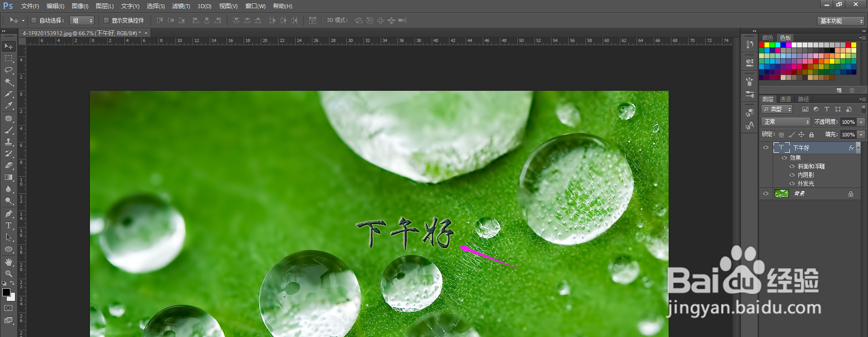Hide the 斜面和浮雕 effect
The width and height of the screenshot is (868, 337).
792,166
